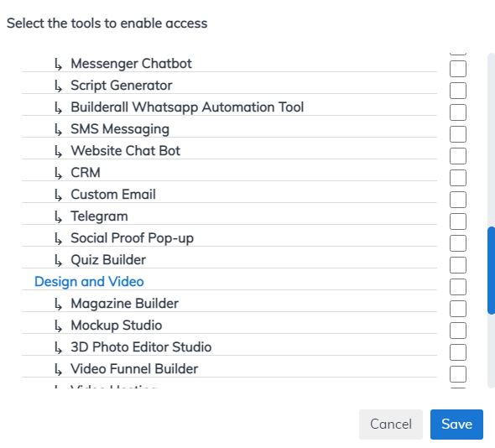Check the Mockup Studio checkbox
Viewport: 495px width, 448px height.
coord(458,330)
